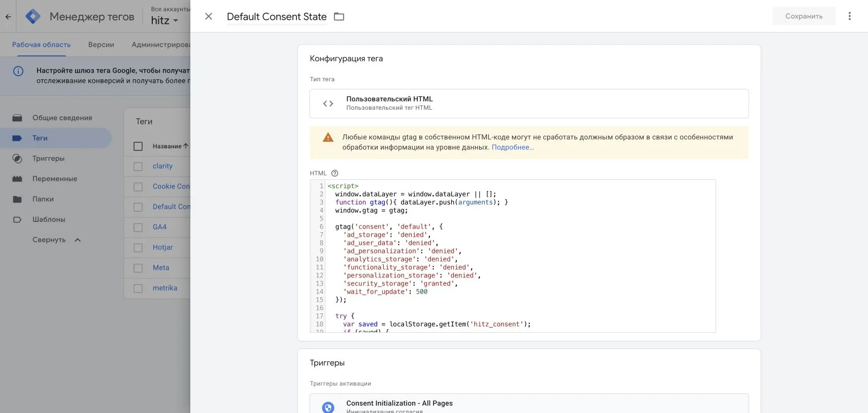
Task: Click the Шаблоны label icon
Action: click(x=17, y=219)
